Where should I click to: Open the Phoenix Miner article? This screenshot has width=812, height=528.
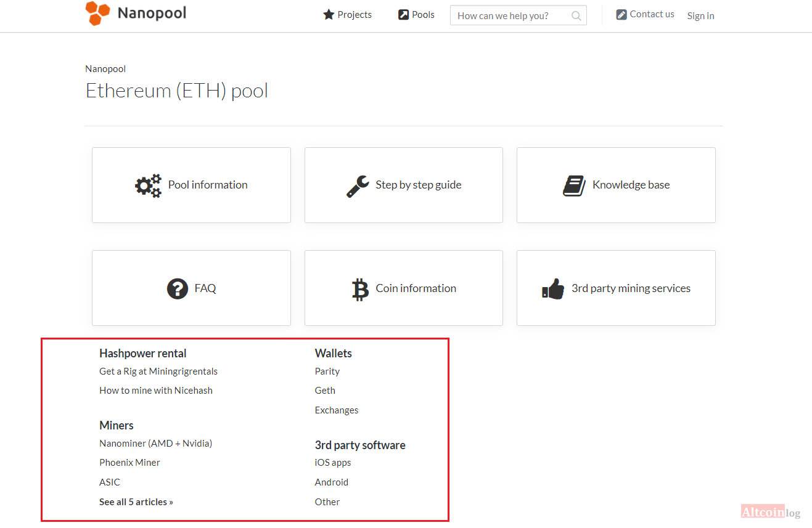[x=129, y=463]
